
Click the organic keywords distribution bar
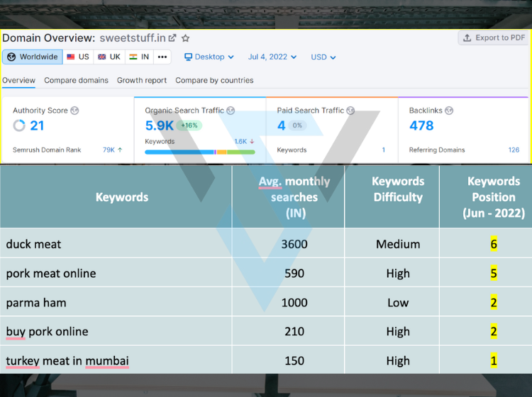pos(200,152)
